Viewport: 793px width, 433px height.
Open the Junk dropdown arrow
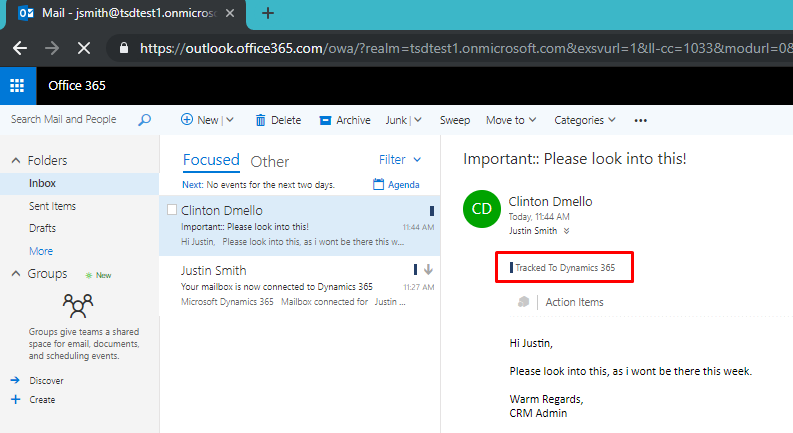coord(418,120)
